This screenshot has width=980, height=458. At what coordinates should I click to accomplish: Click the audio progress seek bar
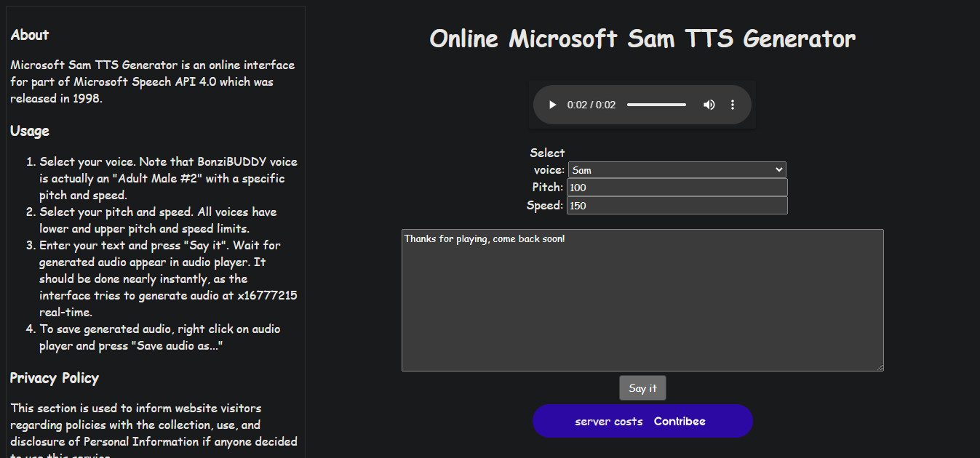(x=657, y=104)
